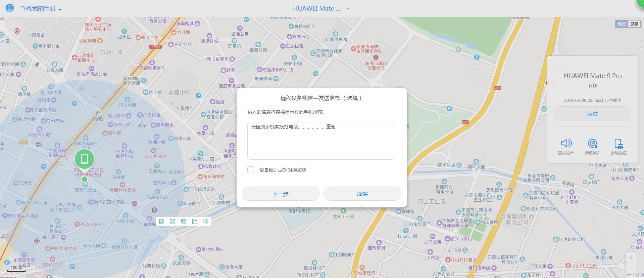
Task: Click the 万达广场 label on map
Action: pyautogui.click(x=111, y=53)
